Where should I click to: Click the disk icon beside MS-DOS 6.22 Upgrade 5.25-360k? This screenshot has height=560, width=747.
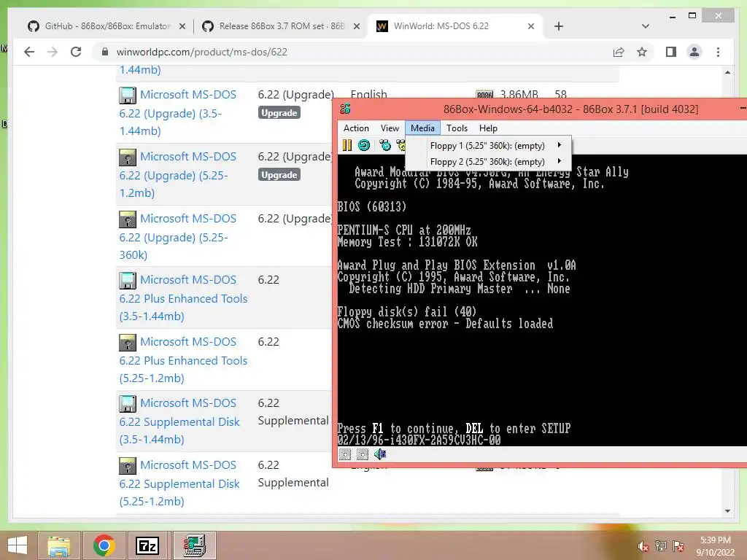127,219
